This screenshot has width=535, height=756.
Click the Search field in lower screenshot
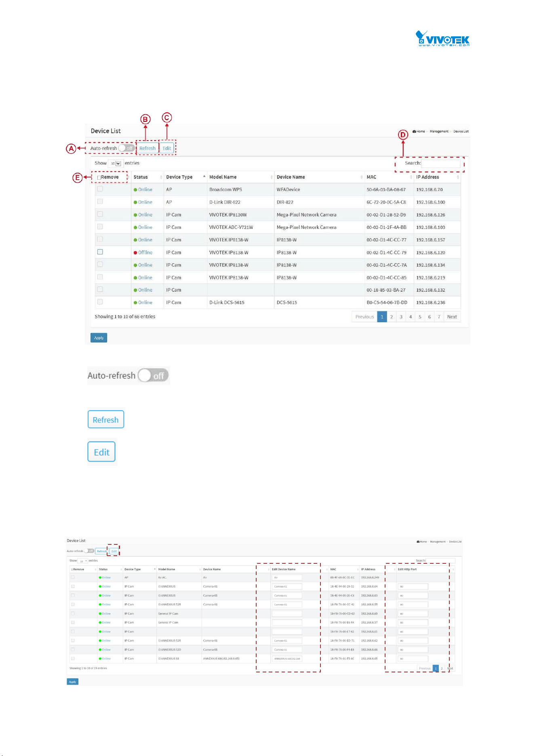pyautogui.click(x=441, y=561)
